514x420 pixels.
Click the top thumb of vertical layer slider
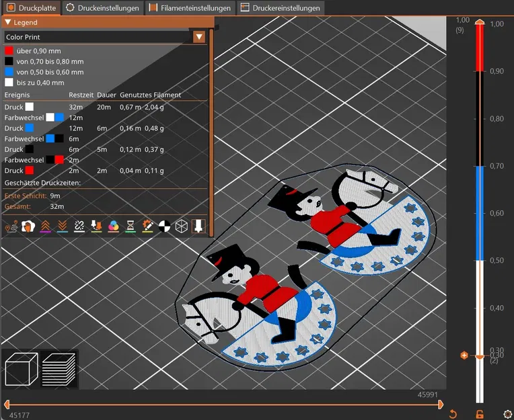(x=480, y=22)
